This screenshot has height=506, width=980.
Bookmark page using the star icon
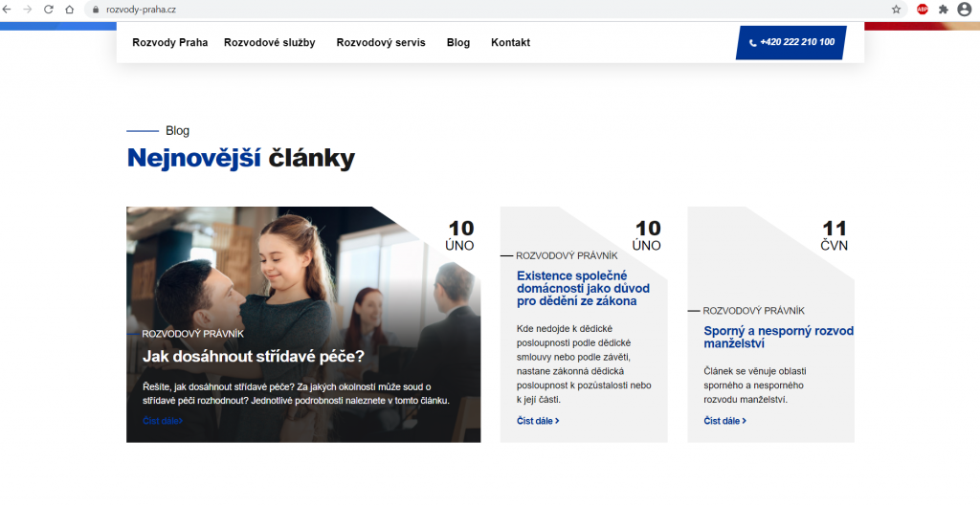coord(896,9)
